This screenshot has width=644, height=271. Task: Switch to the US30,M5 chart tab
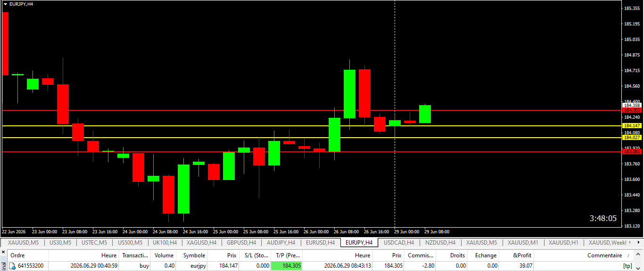point(60,243)
